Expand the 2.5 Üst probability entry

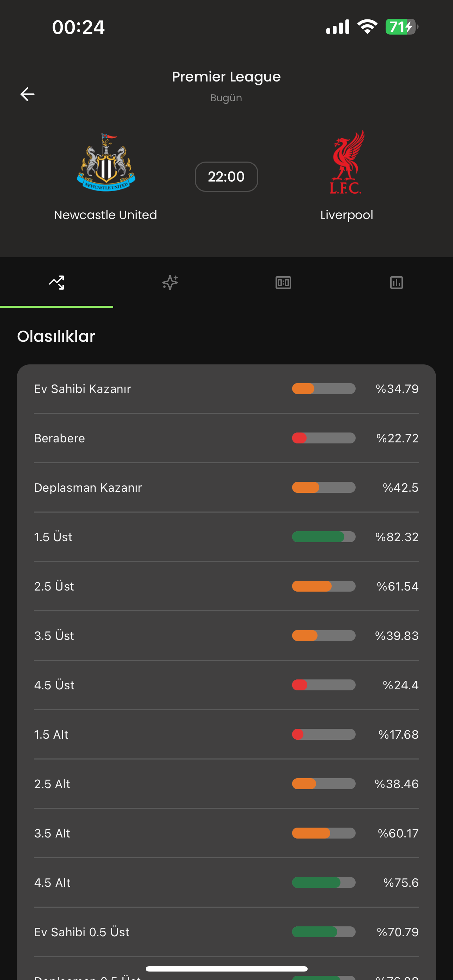click(226, 586)
